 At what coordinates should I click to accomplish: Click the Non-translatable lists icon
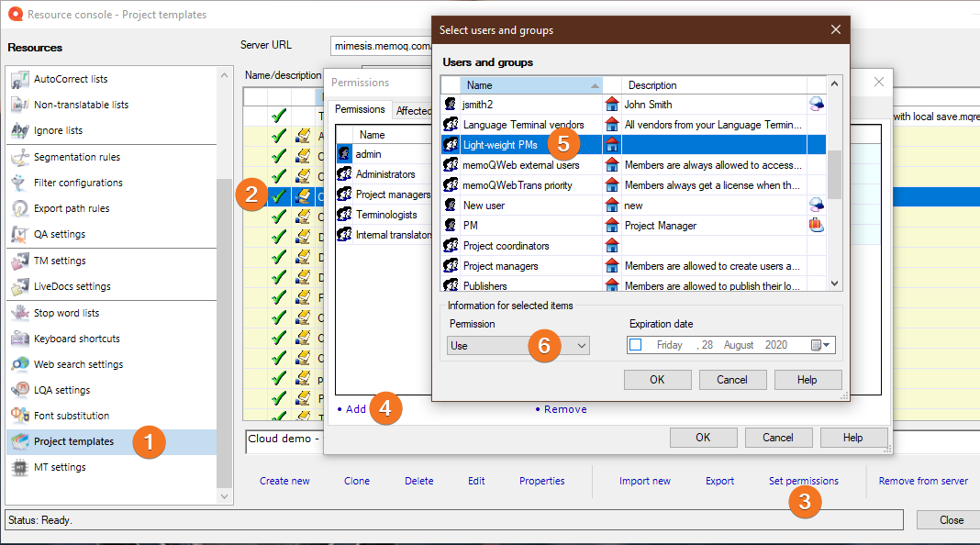pyautogui.click(x=20, y=105)
